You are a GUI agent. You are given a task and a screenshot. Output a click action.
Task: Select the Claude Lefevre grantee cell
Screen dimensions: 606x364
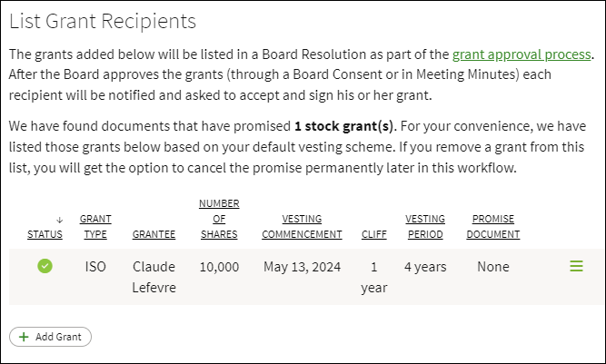(154, 277)
